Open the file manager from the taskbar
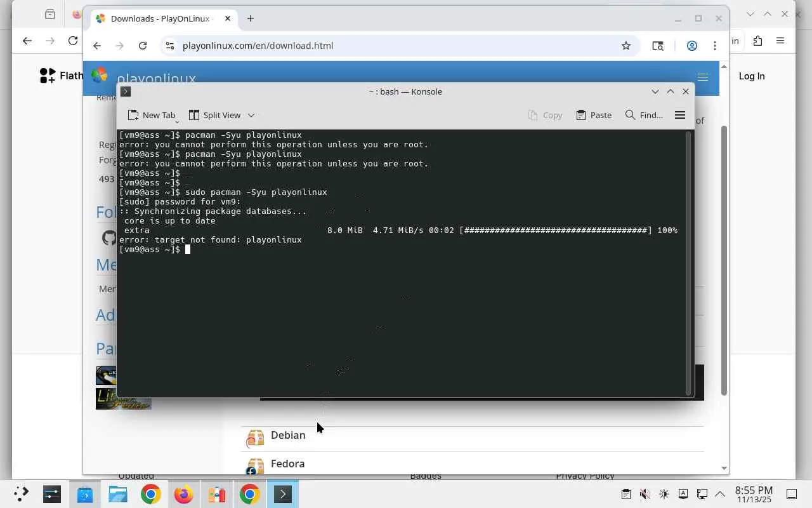 118,494
